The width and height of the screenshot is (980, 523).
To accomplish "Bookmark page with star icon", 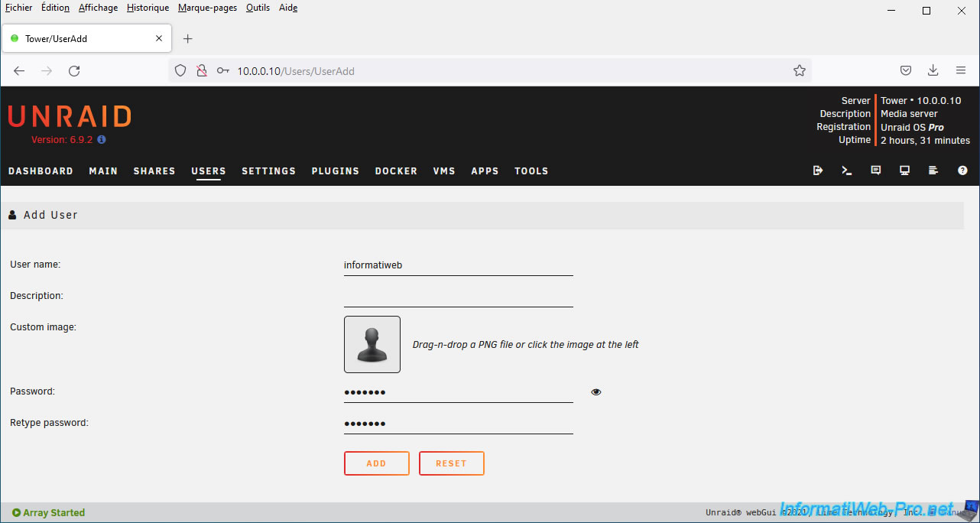I will pos(800,70).
